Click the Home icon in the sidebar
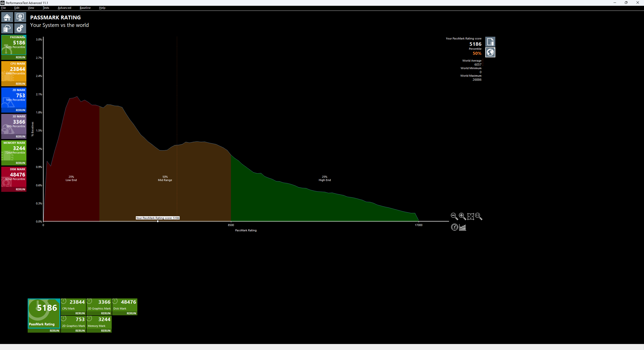Image resolution: width=644 pixels, height=350 pixels. coord(7,17)
